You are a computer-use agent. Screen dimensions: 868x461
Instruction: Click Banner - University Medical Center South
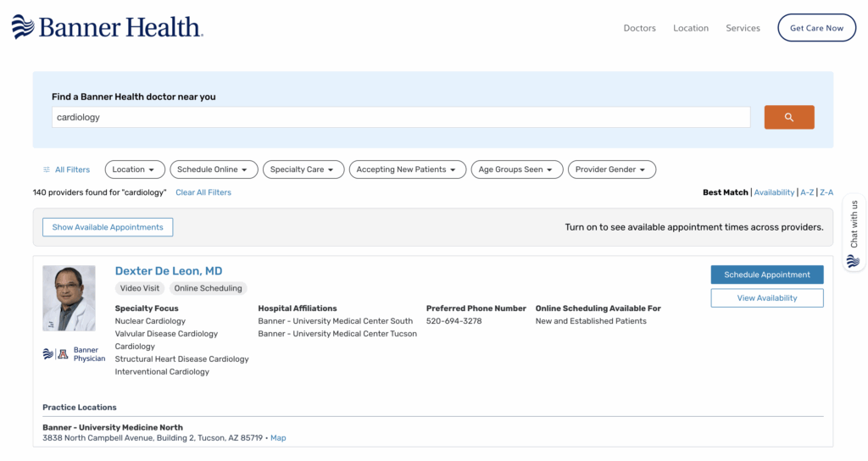click(336, 321)
